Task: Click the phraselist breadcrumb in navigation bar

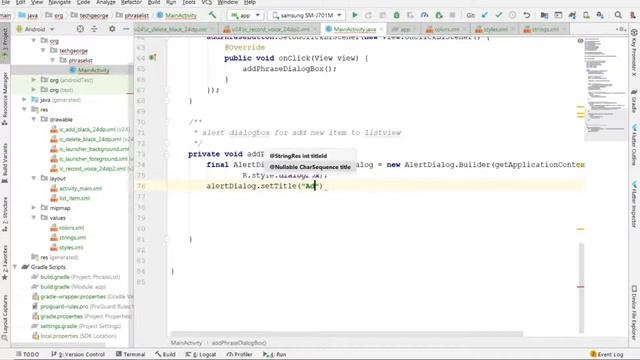Action: (x=133, y=16)
